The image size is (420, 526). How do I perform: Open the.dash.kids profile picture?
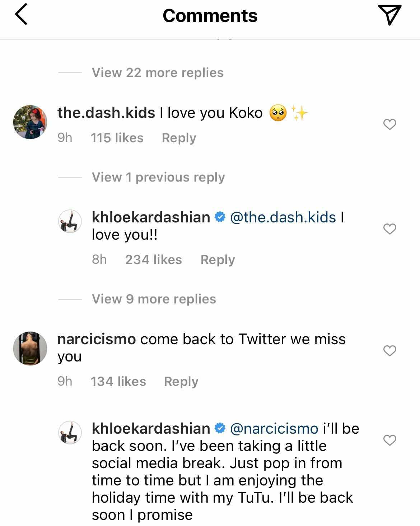pyautogui.click(x=30, y=122)
